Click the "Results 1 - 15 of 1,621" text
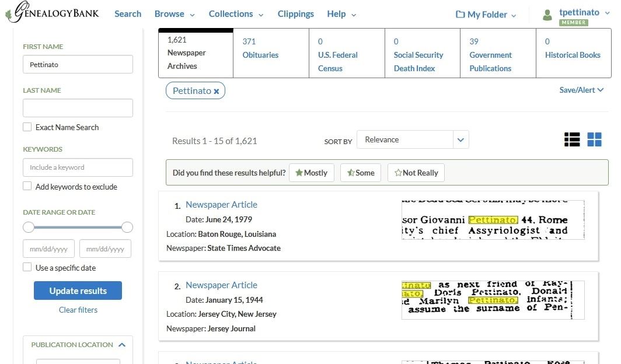621x364 pixels. pos(215,141)
